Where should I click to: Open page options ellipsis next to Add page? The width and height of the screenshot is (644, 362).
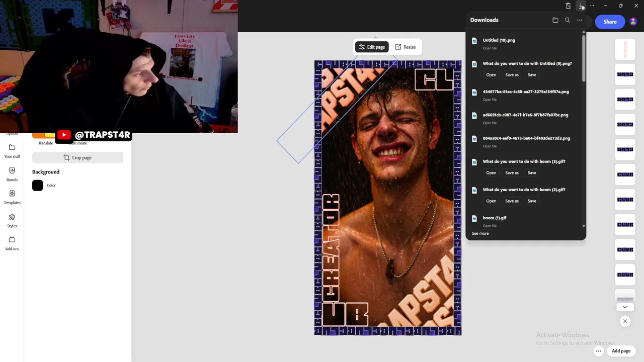click(598, 351)
